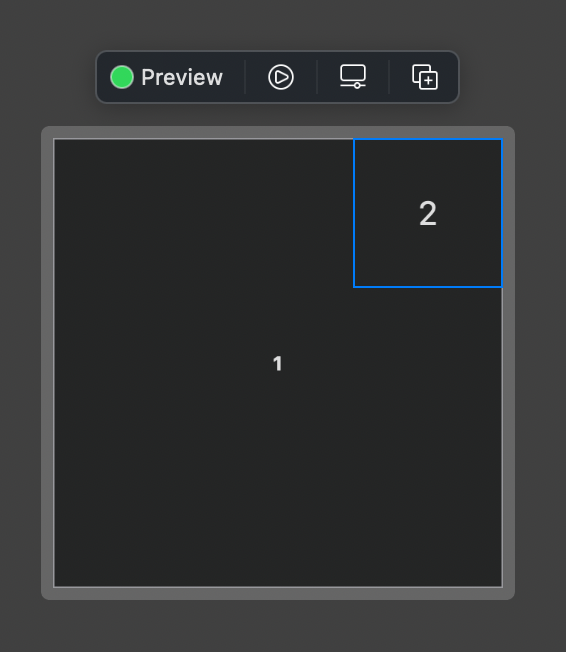Click empty space inside view 2 beneath its number
This screenshot has height=652, width=566.
point(428,258)
